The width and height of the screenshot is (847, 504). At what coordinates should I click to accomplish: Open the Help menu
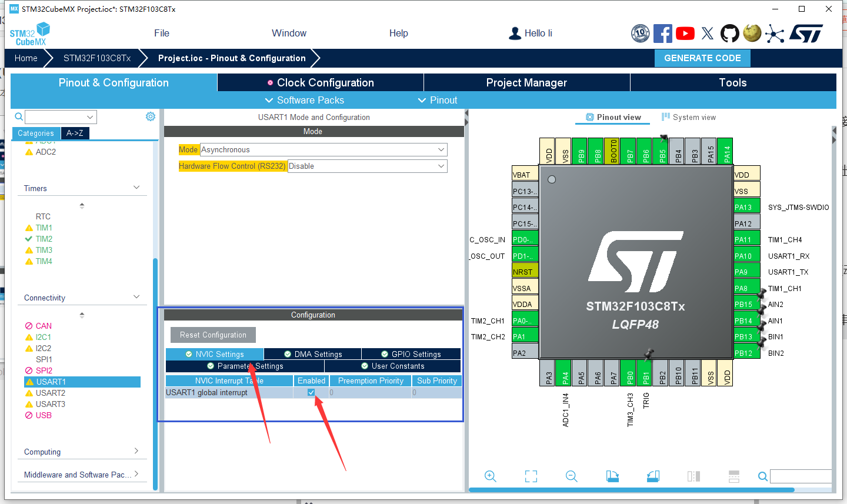(398, 33)
